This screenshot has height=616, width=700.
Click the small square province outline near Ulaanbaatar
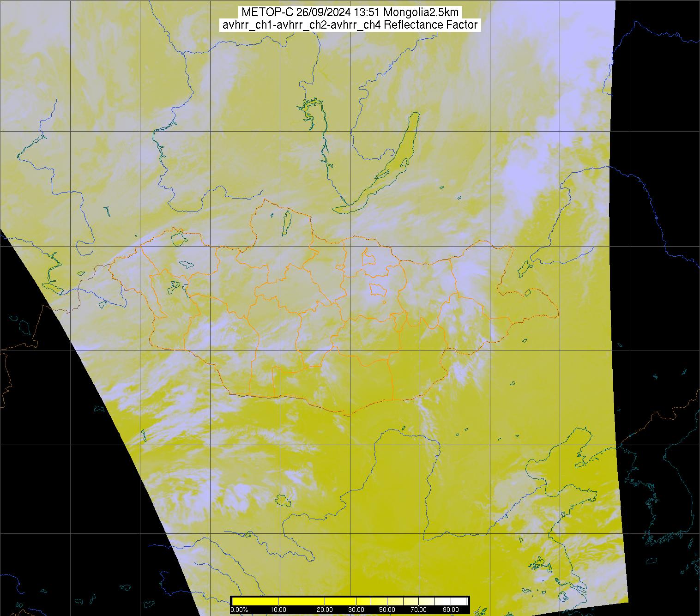coord(378,290)
